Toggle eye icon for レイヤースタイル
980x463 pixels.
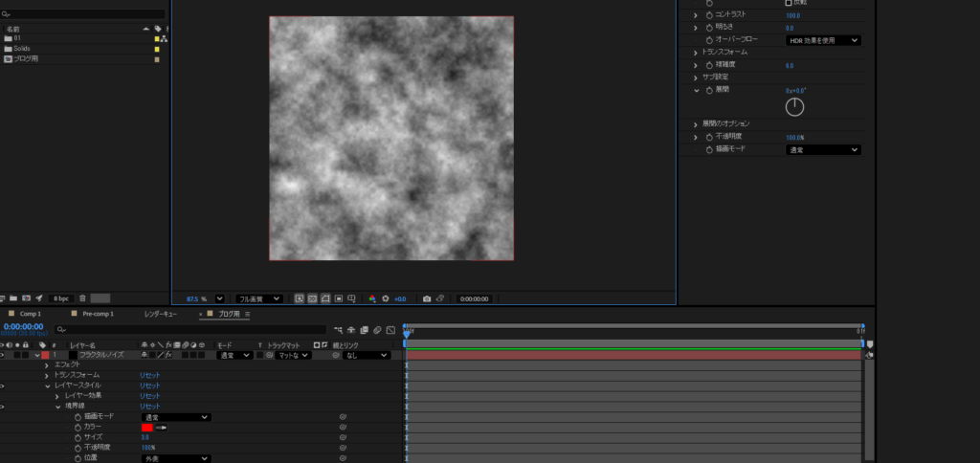(x=4, y=386)
